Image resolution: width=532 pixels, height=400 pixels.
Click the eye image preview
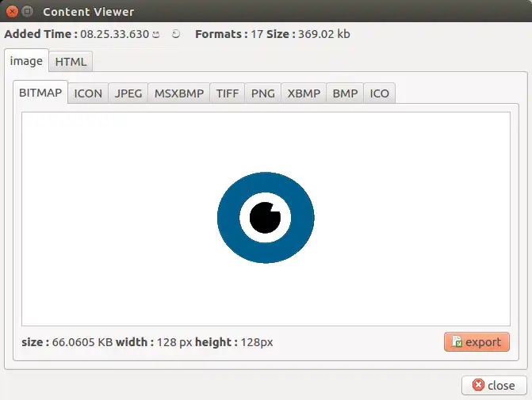266,218
